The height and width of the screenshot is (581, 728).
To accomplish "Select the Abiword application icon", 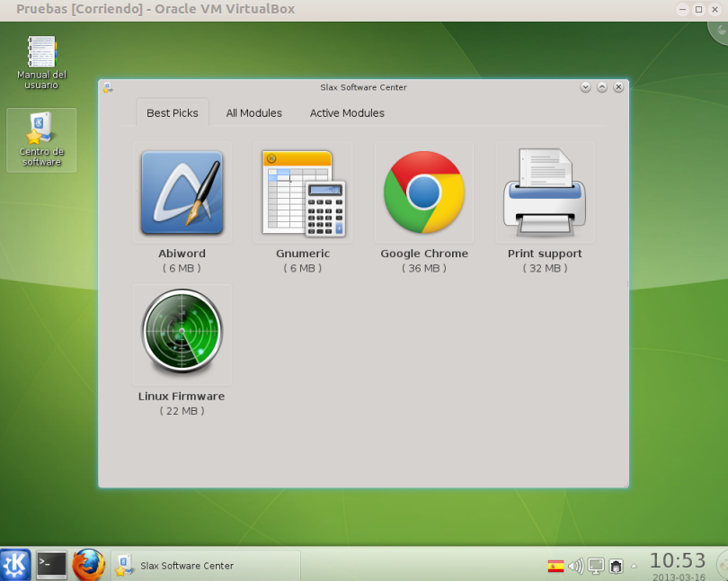I will [x=182, y=192].
